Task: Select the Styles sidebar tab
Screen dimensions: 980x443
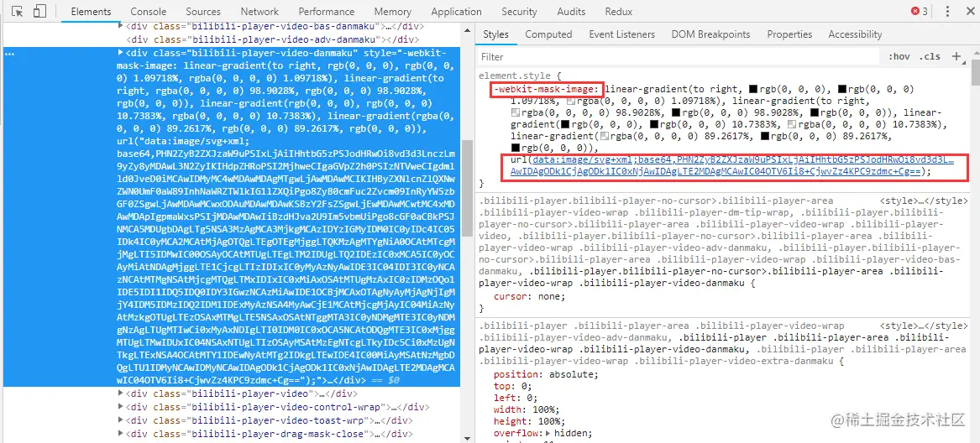Action: pyautogui.click(x=495, y=34)
